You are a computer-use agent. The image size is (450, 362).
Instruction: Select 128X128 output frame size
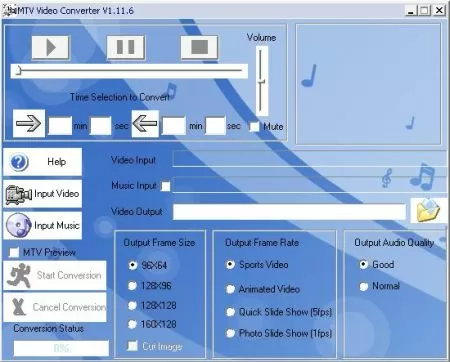(132, 305)
